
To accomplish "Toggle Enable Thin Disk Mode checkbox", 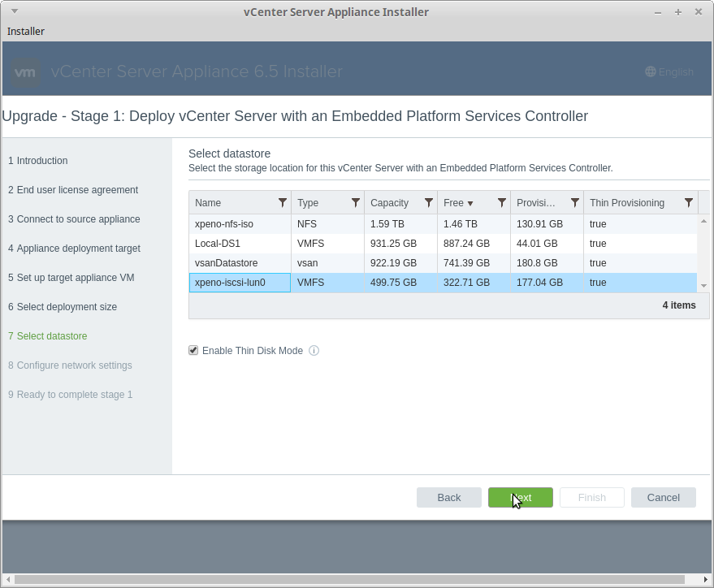I will (x=193, y=350).
